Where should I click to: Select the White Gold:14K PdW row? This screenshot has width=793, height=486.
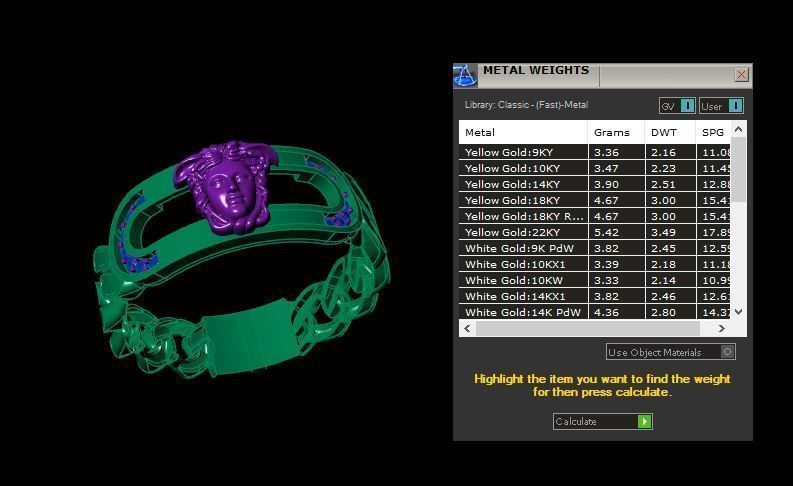click(595, 312)
